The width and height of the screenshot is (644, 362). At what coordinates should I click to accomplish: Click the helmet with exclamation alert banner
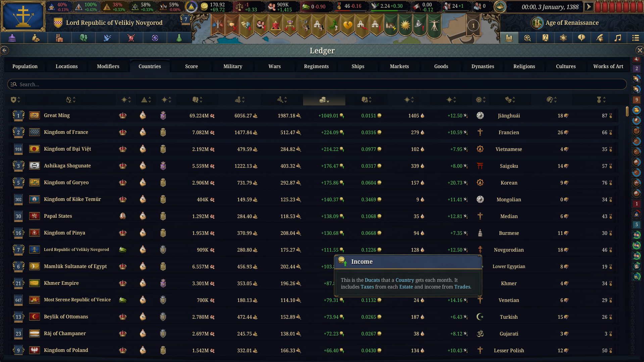tap(419, 25)
